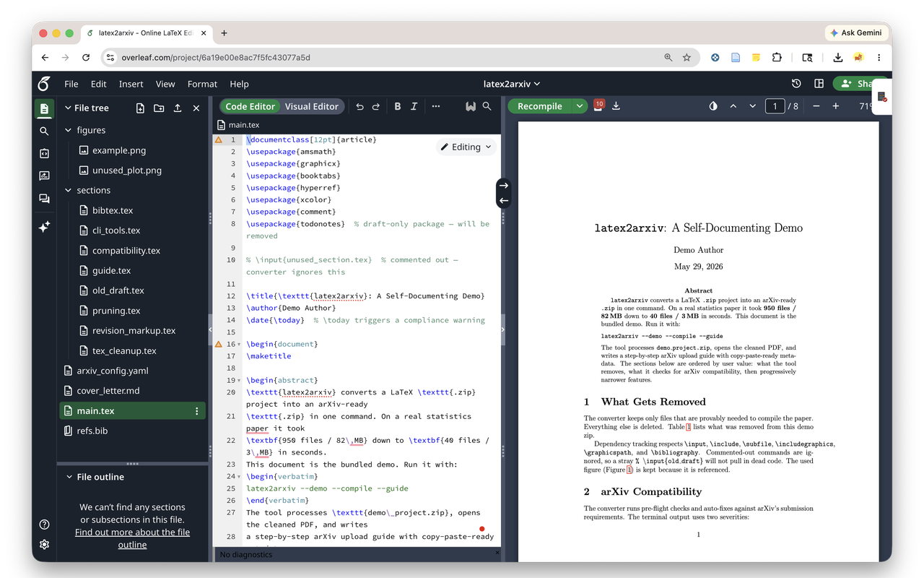Upload a file to the file tree
Viewport: 924px width, 578px height.
tap(178, 108)
